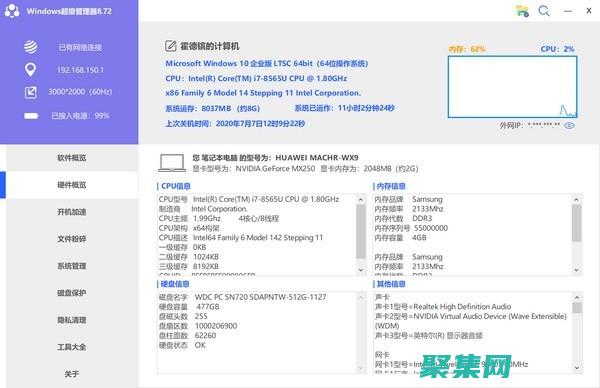600x388 pixels.
Task: Select Realtek High Definition Audio row
Action: (443, 307)
